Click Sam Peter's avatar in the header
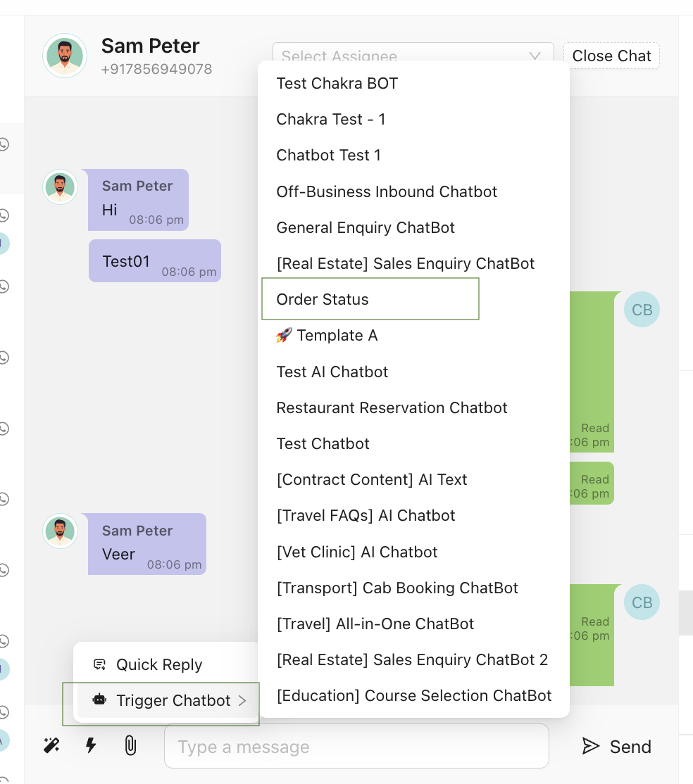Image resolution: width=693 pixels, height=784 pixels. 65,56
